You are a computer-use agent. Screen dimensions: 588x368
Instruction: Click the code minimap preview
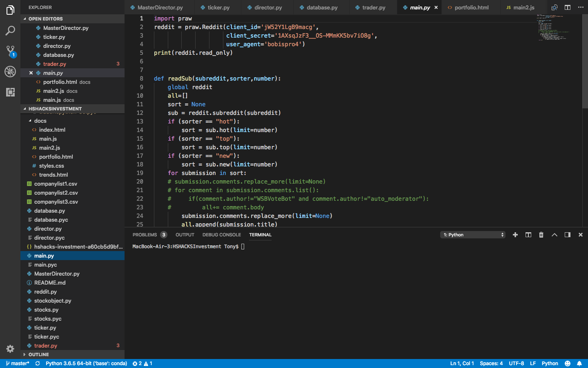coord(553,28)
